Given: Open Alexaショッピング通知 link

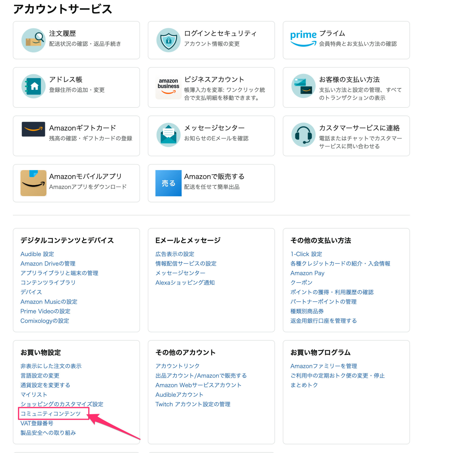Looking at the screenshot, I should point(185,282).
